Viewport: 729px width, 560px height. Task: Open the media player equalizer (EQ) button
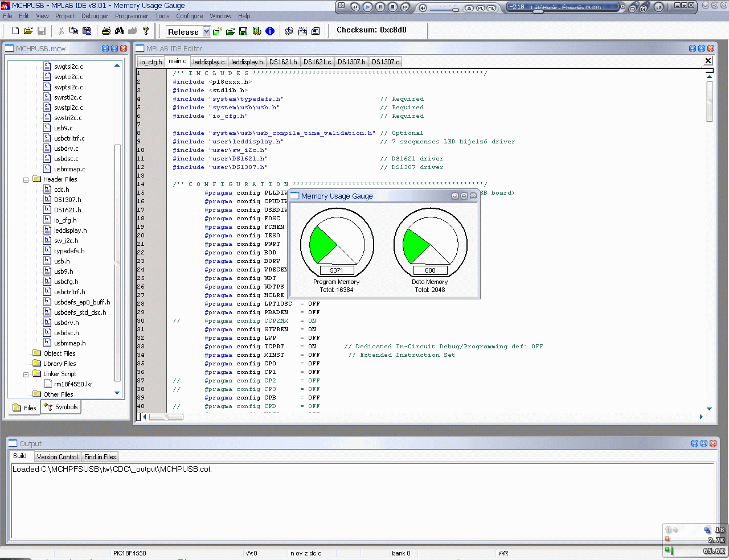point(659,7)
